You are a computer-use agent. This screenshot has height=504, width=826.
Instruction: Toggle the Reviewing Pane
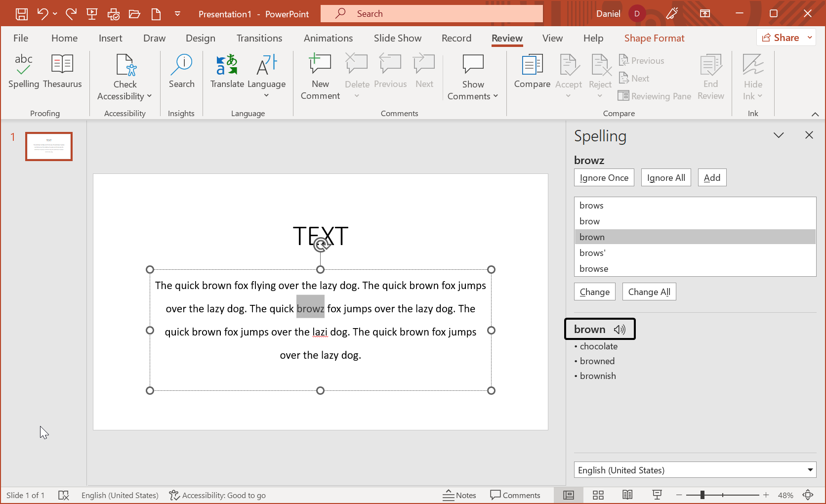(x=654, y=96)
